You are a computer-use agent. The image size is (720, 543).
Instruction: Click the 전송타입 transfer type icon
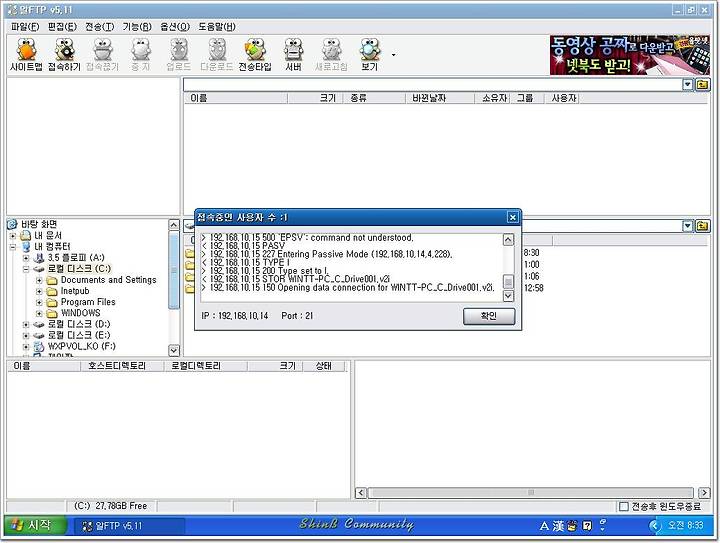coord(255,55)
